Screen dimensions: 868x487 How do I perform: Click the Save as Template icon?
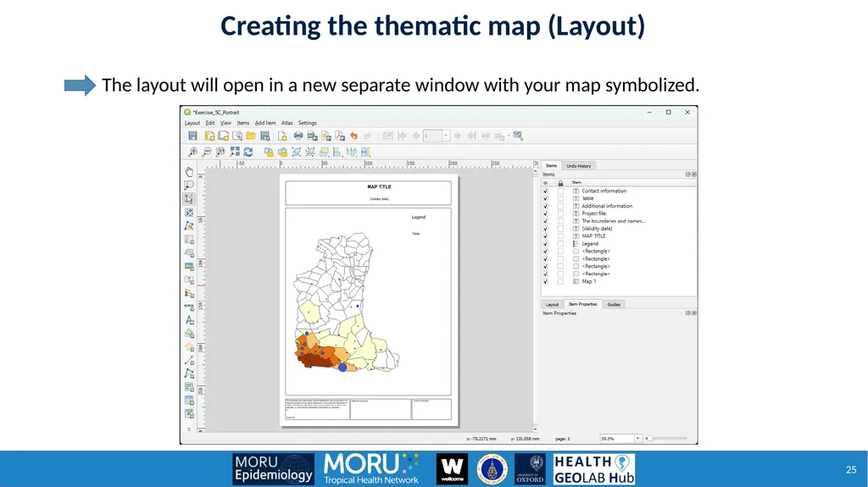(265, 136)
